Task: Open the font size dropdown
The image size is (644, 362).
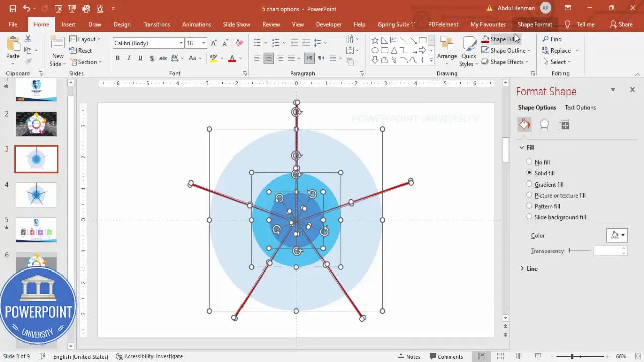Action: point(204,43)
